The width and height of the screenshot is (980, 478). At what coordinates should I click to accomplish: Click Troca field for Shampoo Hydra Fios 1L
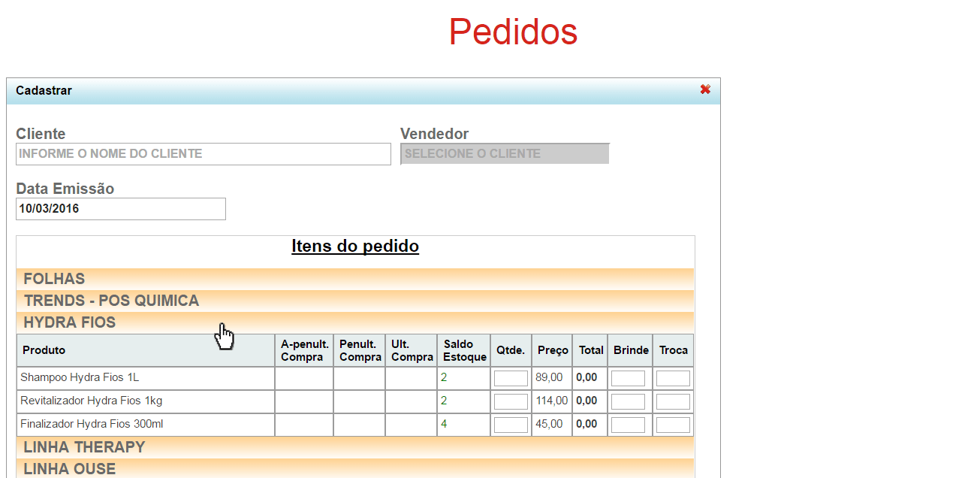click(673, 378)
